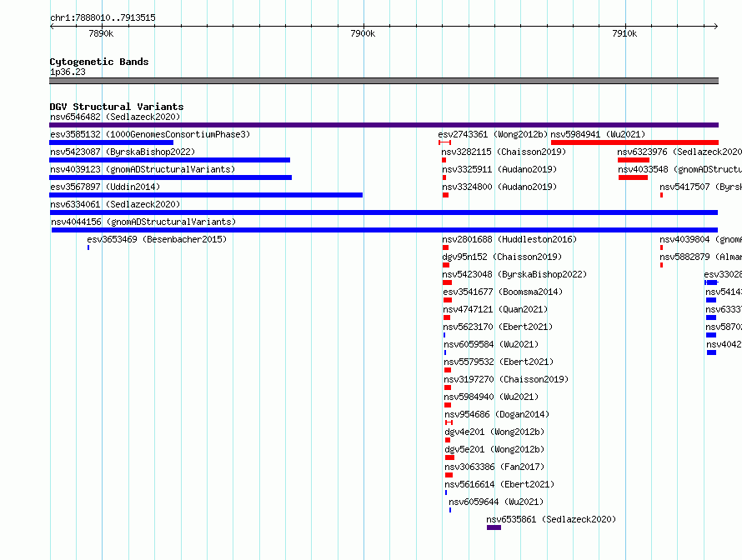Click nsv5616614 (Ebert2021) label
Screen dimensions: 742x560
pos(499,484)
